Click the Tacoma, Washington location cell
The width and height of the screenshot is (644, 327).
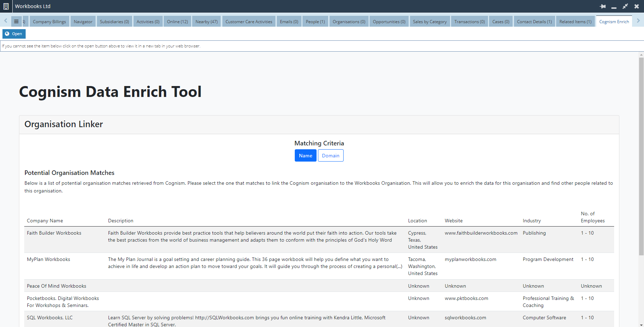point(423,266)
